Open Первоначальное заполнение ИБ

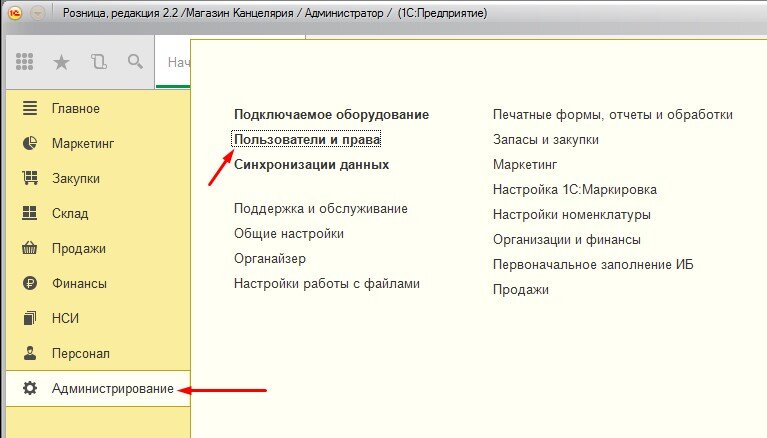pos(593,264)
